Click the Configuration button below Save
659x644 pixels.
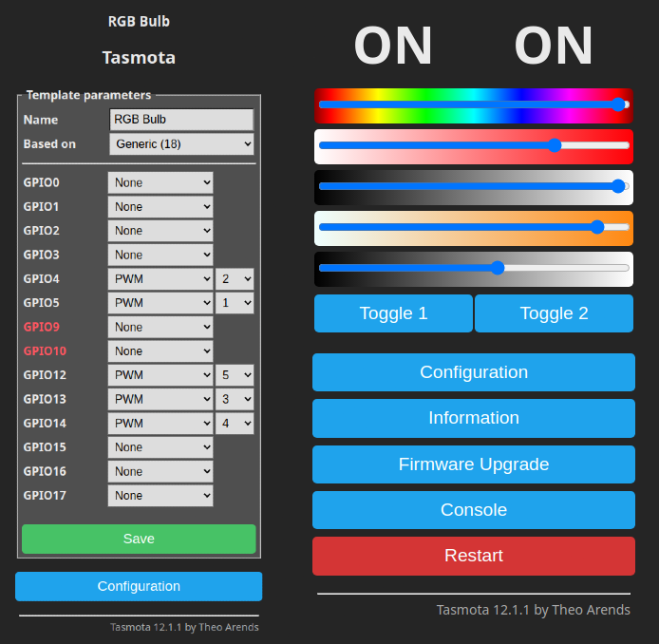pos(139,586)
